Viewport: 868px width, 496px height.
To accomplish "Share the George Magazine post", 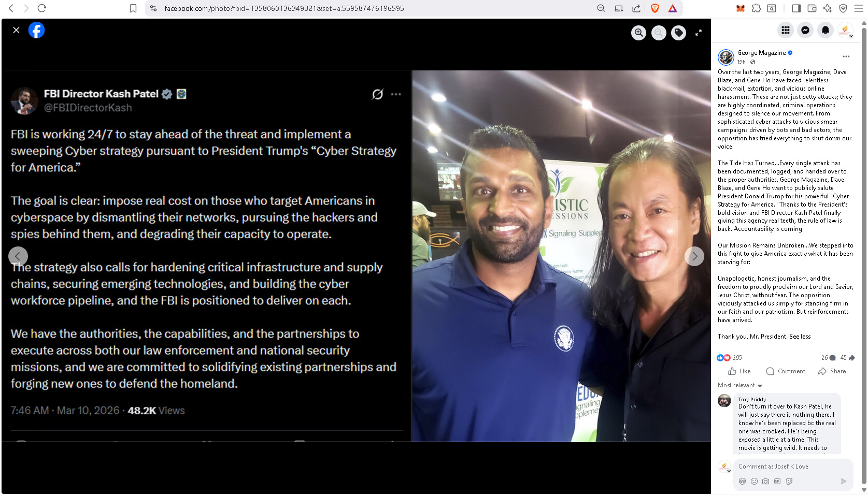I will pyautogui.click(x=832, y=371).
